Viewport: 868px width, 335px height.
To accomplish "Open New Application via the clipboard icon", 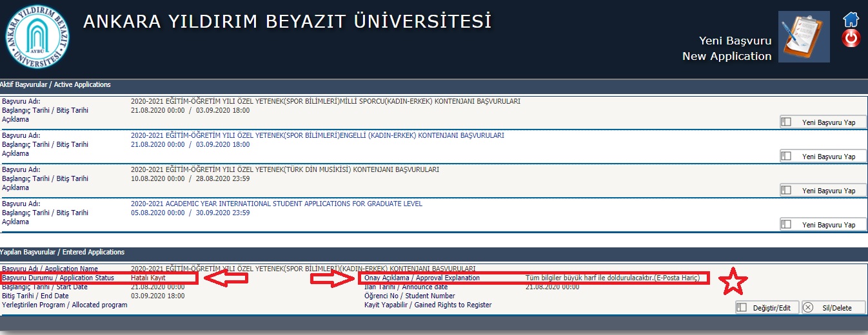I will coord(803,37).
